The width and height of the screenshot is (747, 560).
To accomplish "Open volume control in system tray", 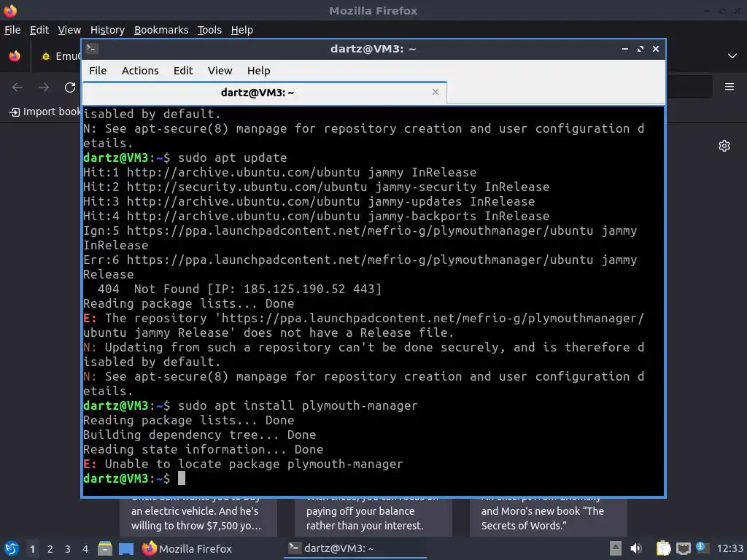I will pos(636,548).
